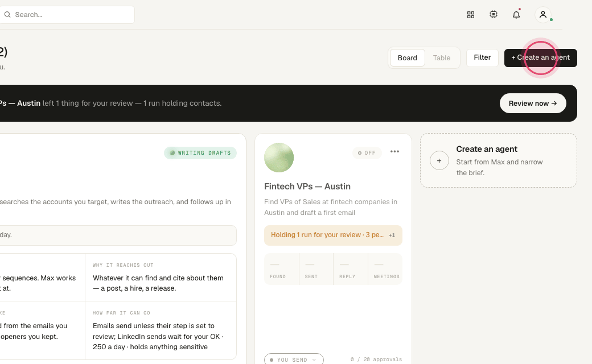This screenshot has width=592, height=364.
Task: Click the SENT stat cell
Action: [x=316, y=269]
